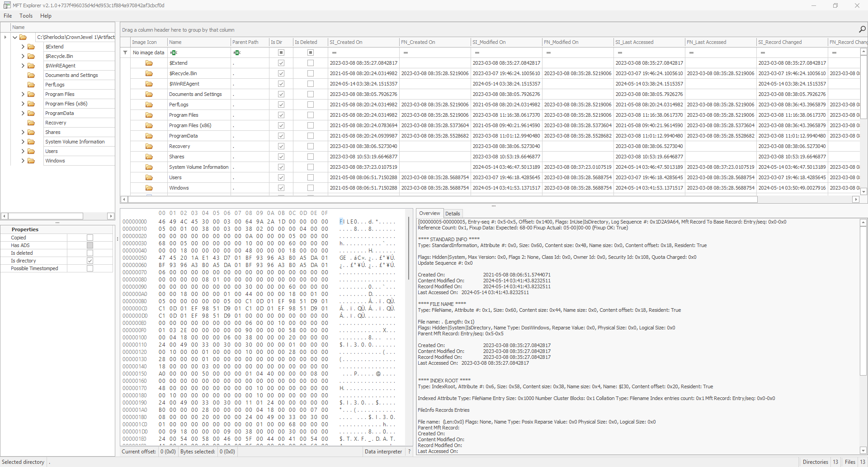Viewport: 868px width, 467px height.
Task: Click the tree folder icon next to $Extend
Action: pos(31,47)
